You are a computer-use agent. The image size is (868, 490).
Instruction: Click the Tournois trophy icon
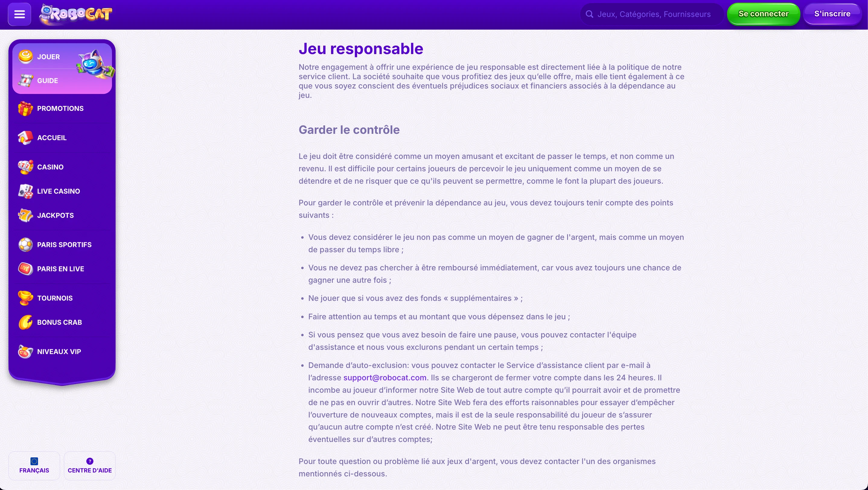coord(26,298)
